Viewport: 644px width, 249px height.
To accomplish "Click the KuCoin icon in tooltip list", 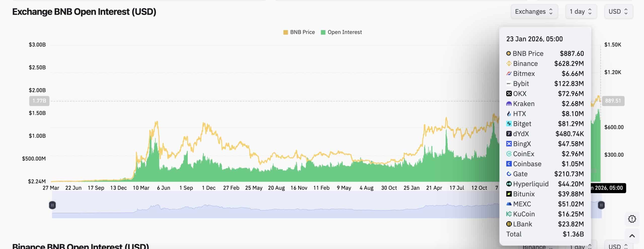I will pyautogui.click(x=509, y=214).
